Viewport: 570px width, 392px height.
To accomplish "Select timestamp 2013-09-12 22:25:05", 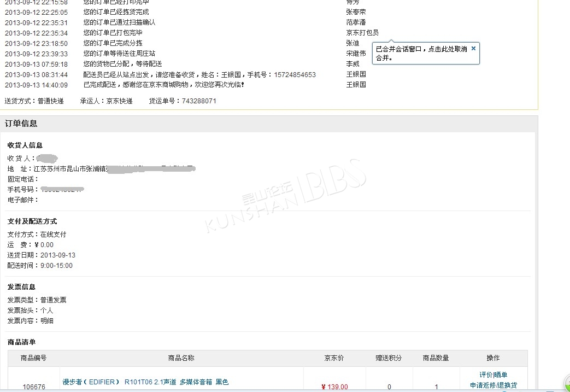I will pyautogui.click(x=37, y=12).
